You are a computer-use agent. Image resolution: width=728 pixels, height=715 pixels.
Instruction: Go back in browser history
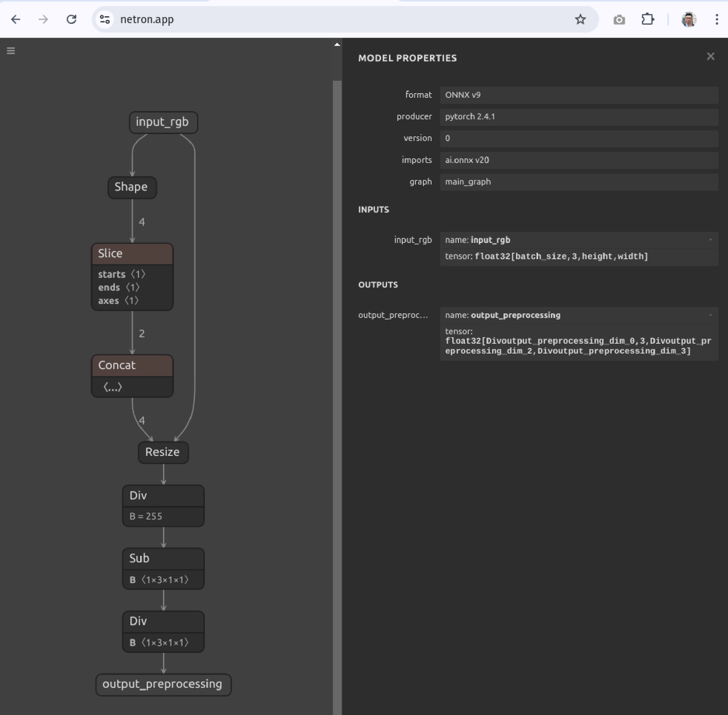16,19
